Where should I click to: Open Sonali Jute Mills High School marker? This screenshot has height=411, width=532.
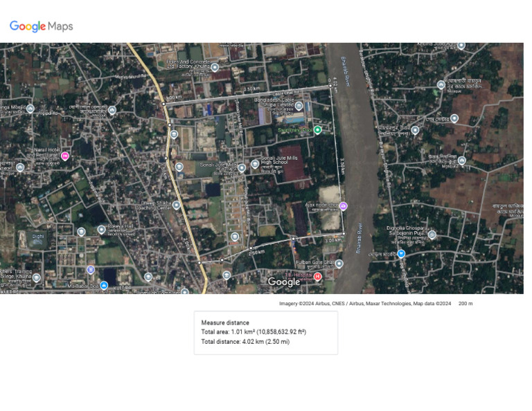[255, 164]
